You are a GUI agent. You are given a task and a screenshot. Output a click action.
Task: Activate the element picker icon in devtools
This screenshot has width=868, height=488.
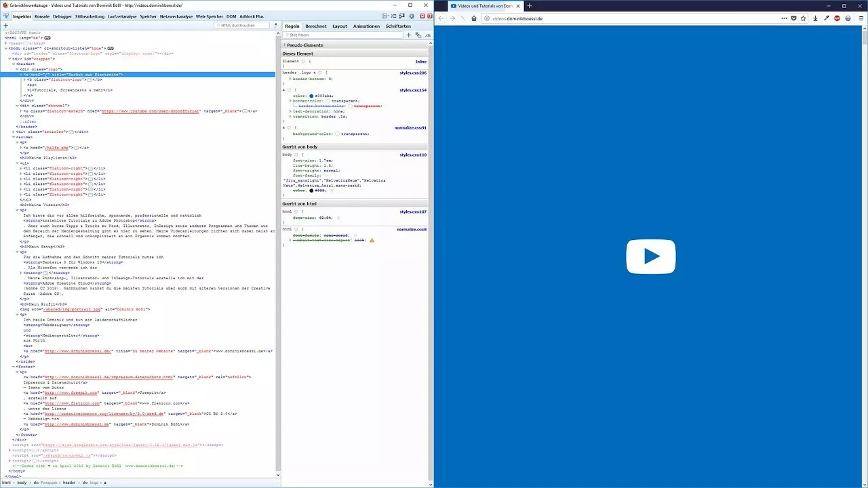tap(5, 16)
